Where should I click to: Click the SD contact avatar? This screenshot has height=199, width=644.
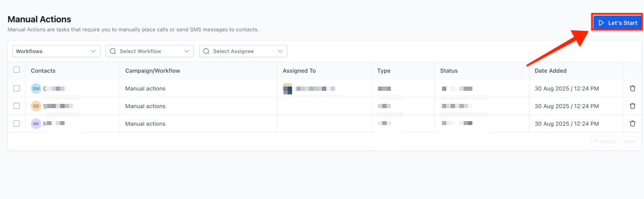click(x=36, y=106)
